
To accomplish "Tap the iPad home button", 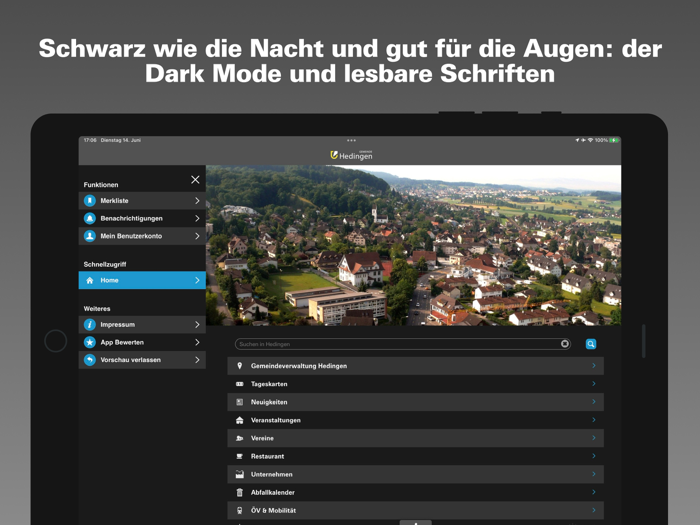I will (x=56, y=341).
